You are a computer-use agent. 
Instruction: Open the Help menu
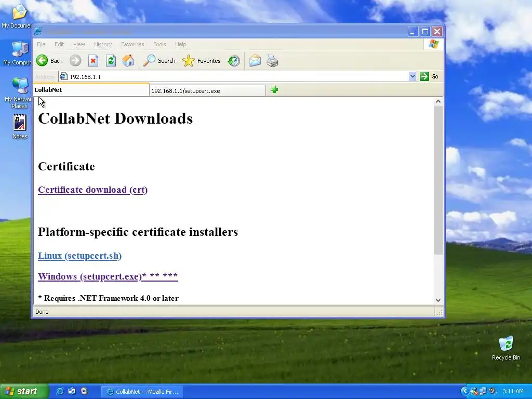click(x=180, y=44)
